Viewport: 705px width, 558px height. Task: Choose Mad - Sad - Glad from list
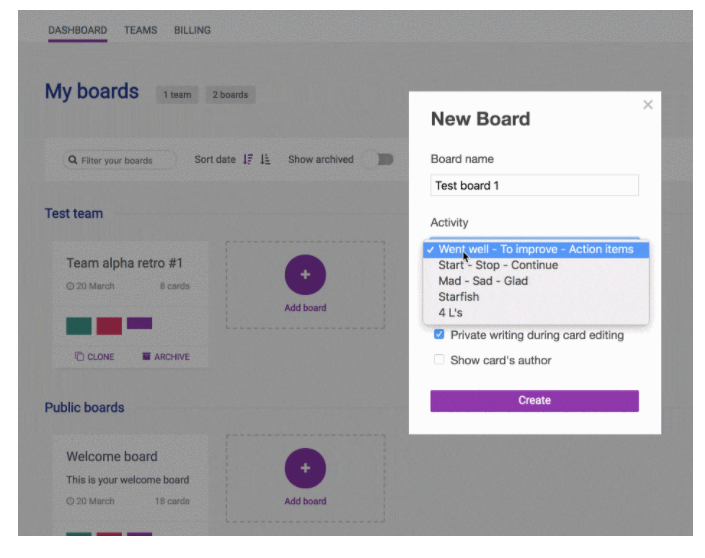pos(483,281)
